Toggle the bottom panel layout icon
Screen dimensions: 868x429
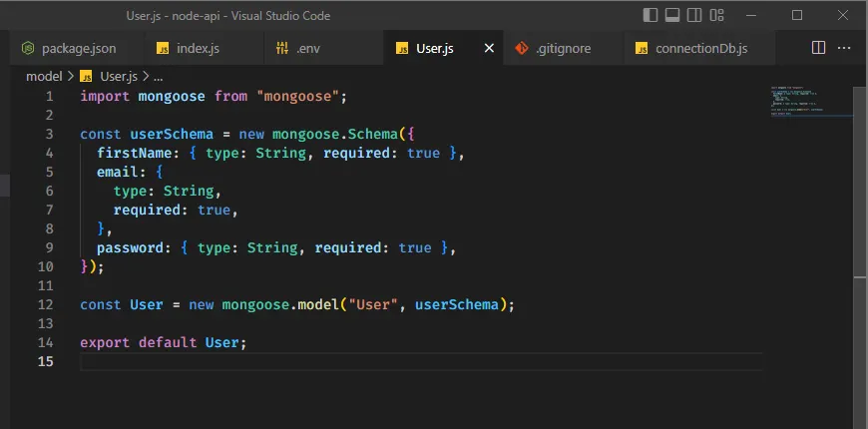click(672, 15)
